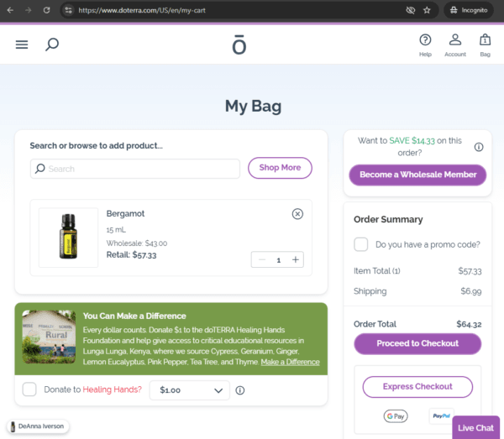Pay with PayPal
This screenshot has height=439, width=504.
[x=441, y=415]
